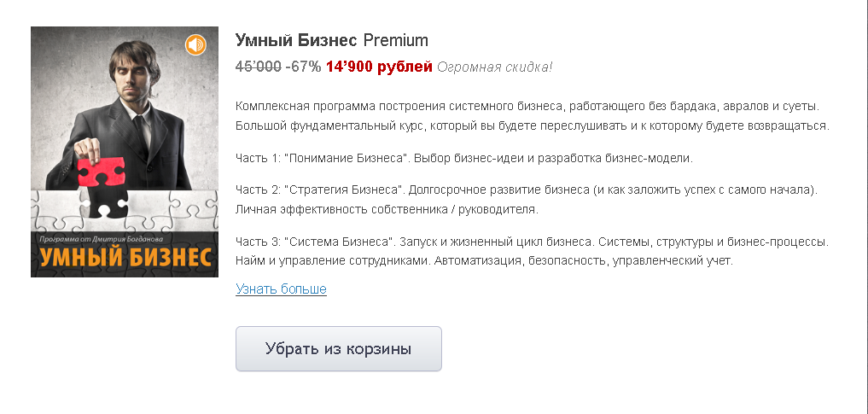Click the "Найм и управление сотрудниками" line
The height and width of the screenshot is (414, 868).
(x=485, y=261)
